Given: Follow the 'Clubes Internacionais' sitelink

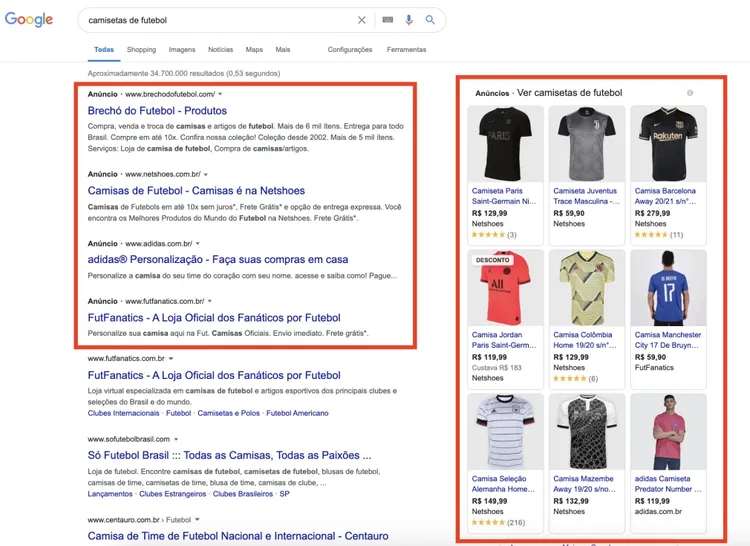Looking at the screenshot, I should click(x=123, y=413).
